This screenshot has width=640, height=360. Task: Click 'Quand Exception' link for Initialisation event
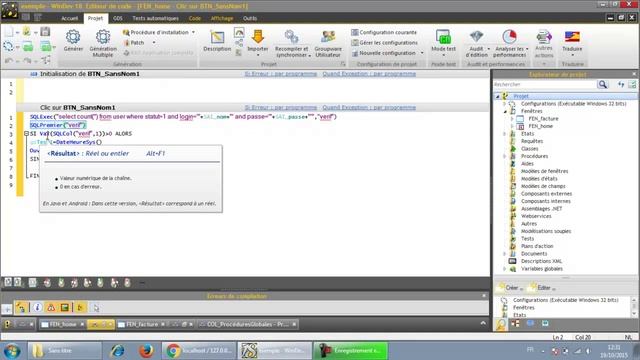coord(369,74)
